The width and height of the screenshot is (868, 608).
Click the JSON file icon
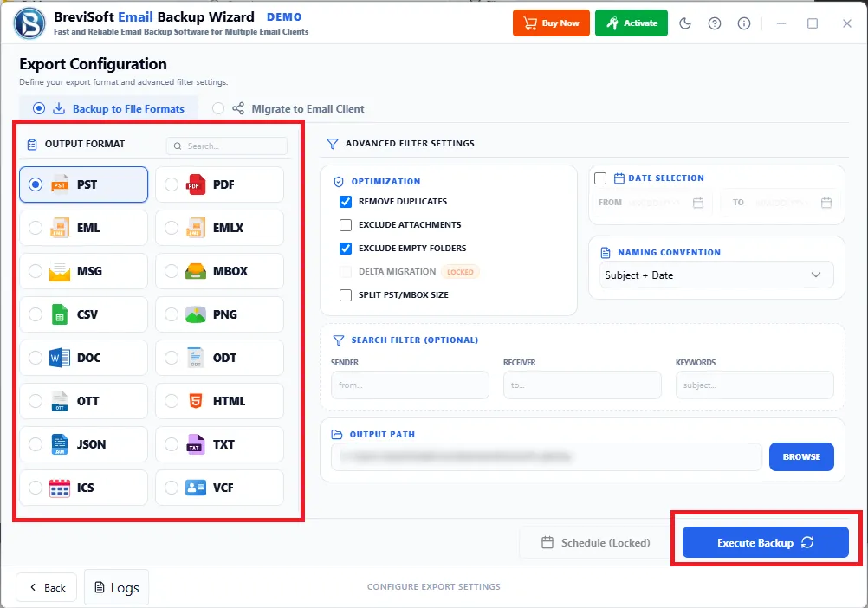(60, 444)
